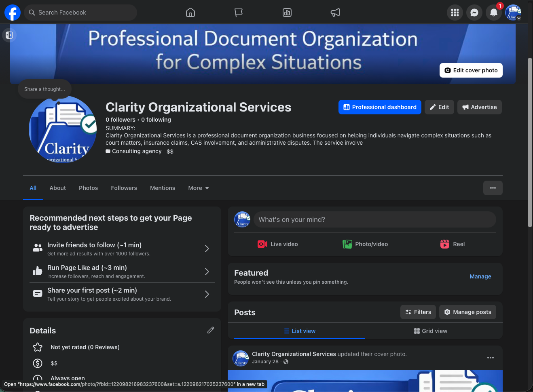533x392 pixels.
Task: Click Manage next to Featured section
Action: 480,276
